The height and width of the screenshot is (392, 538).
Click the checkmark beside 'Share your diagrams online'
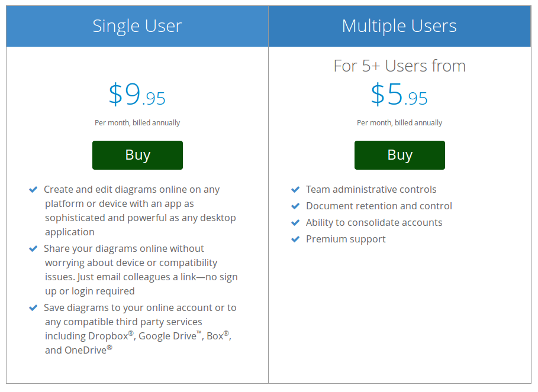pyautogui.click(x=33, y=248)
